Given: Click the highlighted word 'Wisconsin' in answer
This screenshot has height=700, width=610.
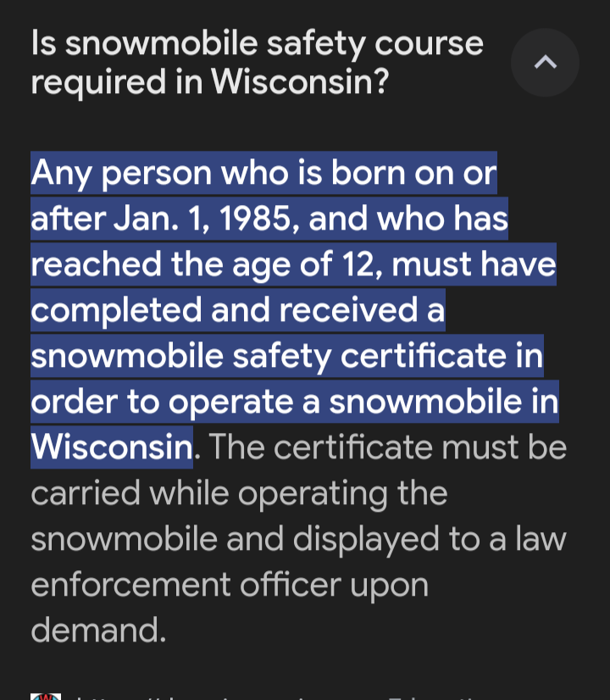Looking at the screenshot, I should (x=112, y=447).
